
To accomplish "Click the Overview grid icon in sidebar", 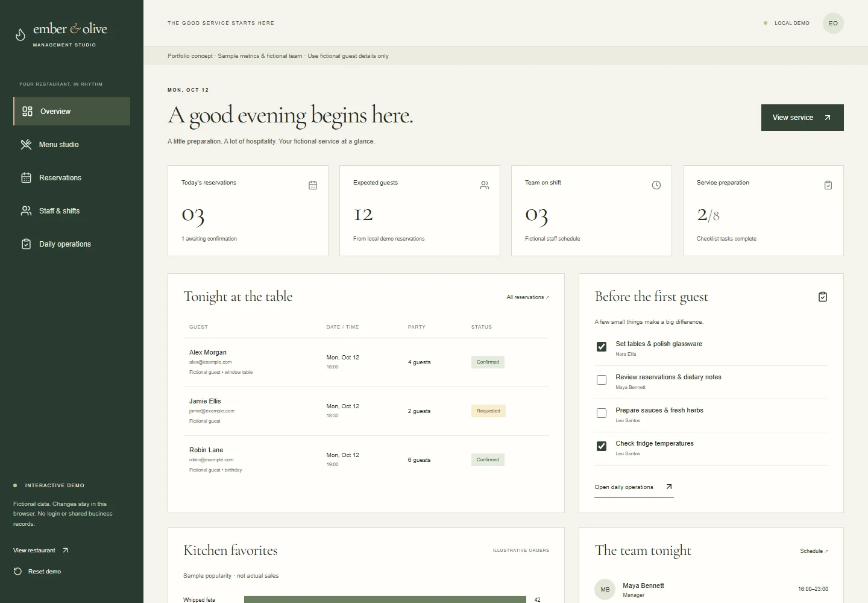I will pos(27,112).
